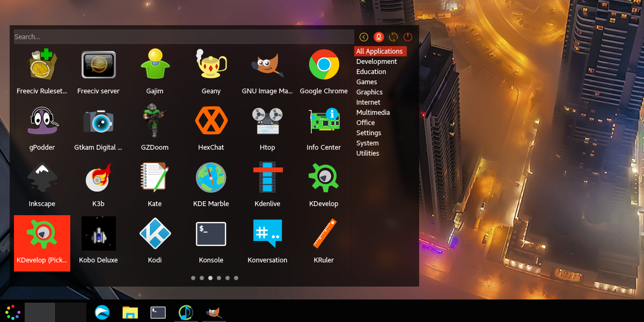Launch the KRuler screen ruler
The width and height of the screenshot is (644, 322).
coord(324,233)
